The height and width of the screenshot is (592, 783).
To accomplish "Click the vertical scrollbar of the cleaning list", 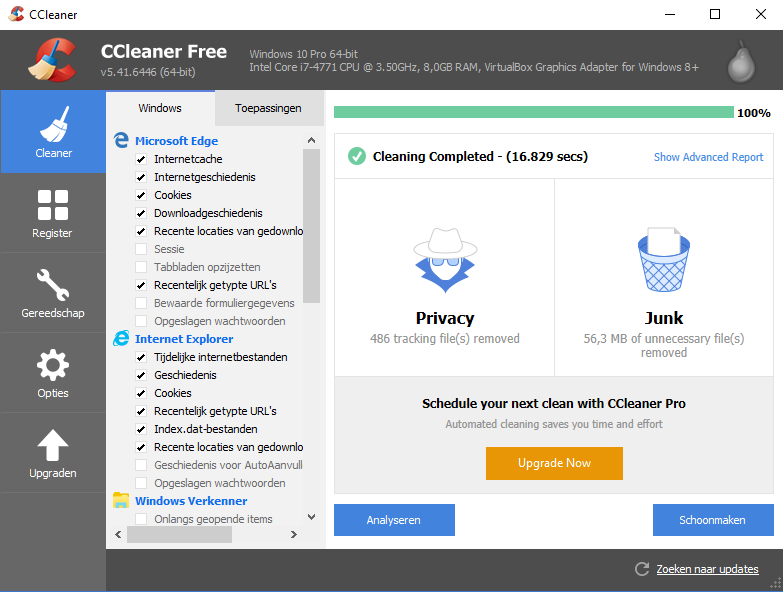I will [x=311, y=225].
